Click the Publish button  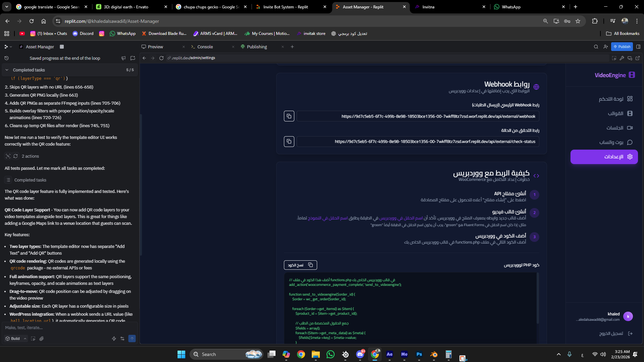[x=622, y=47]
